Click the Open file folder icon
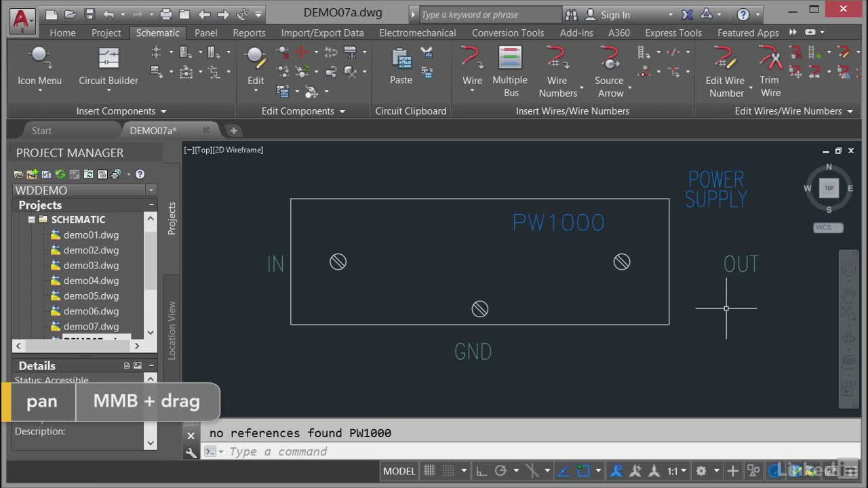This screenshot has width=868, height=488. click(x=71, y=14)
